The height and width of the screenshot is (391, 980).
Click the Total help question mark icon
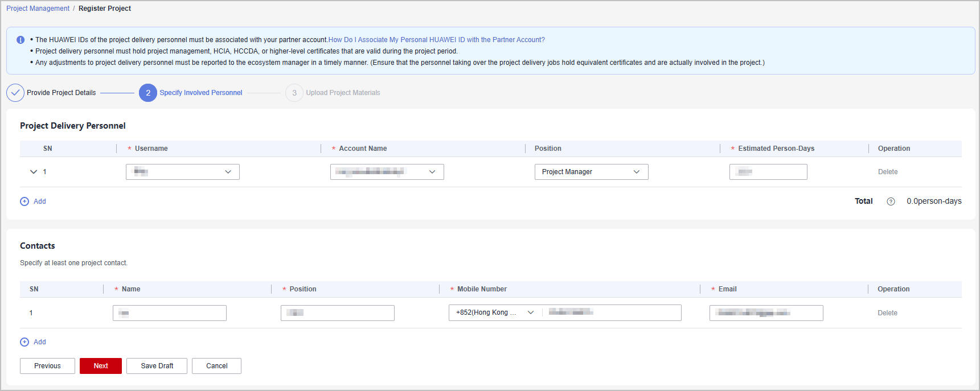(891, 201)
